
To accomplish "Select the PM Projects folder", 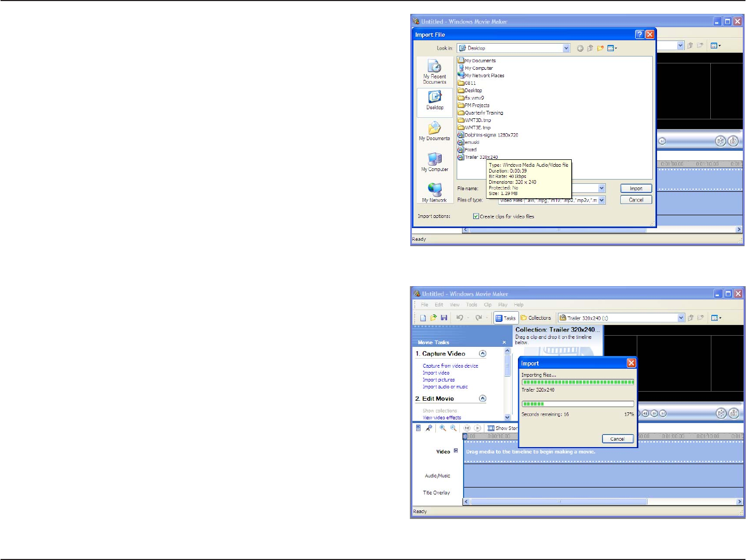I will [x=473, y=105].
